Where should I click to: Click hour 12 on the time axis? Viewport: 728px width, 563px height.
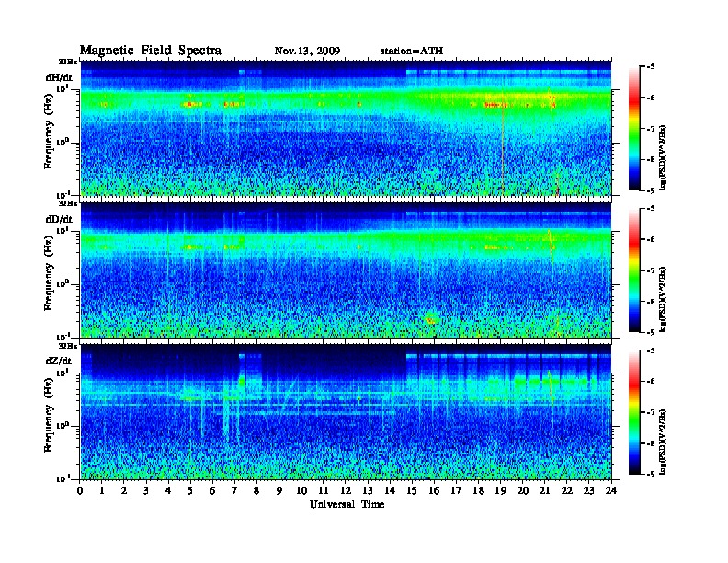click(346, 491)
